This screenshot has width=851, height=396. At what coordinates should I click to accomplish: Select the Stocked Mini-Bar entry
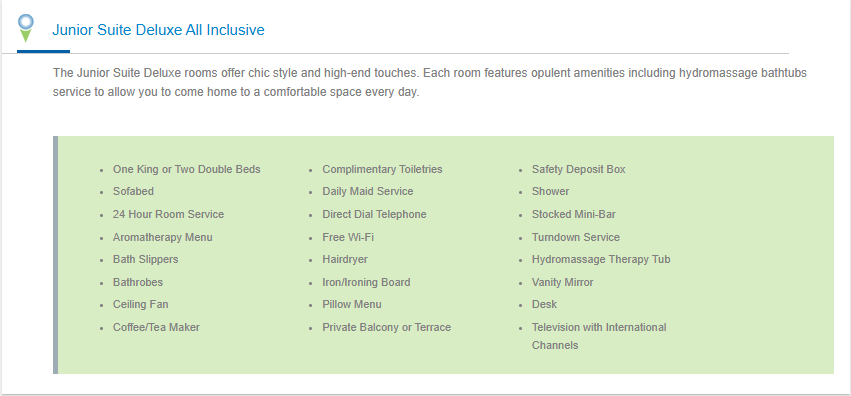(x=574, y=214)
